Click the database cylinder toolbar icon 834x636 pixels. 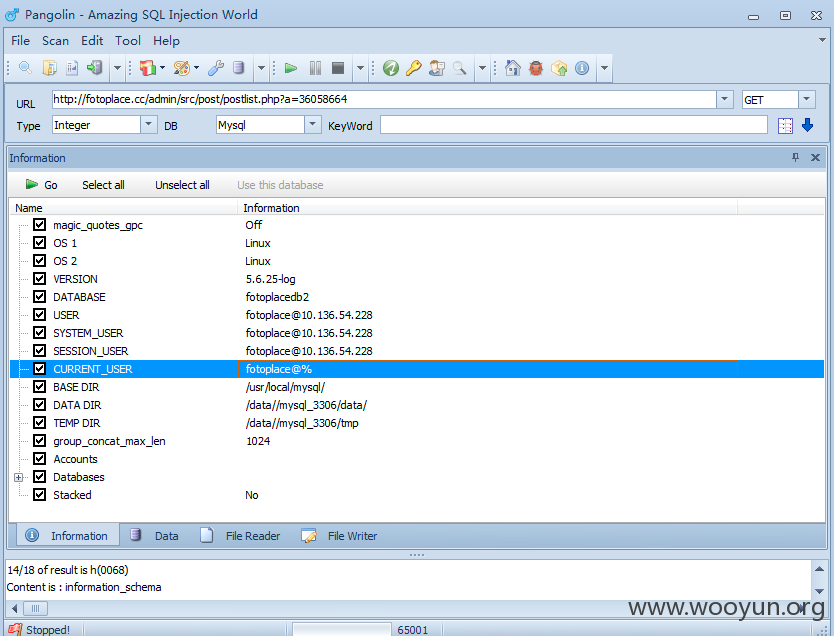click(238, 68)
